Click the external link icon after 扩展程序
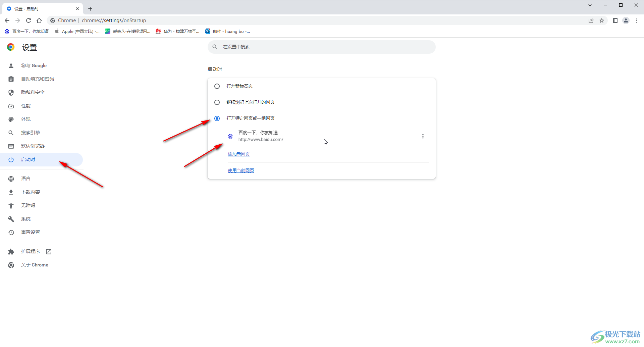Screen dimensions: 644x347 coord(49,252)
